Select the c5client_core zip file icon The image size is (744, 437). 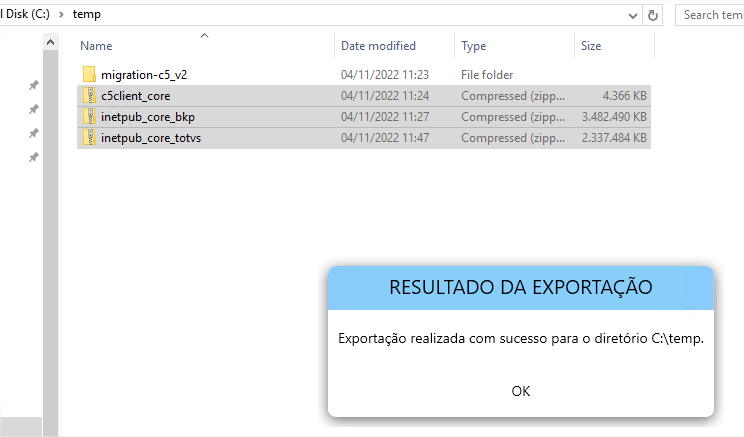click(x=89, y=95)
